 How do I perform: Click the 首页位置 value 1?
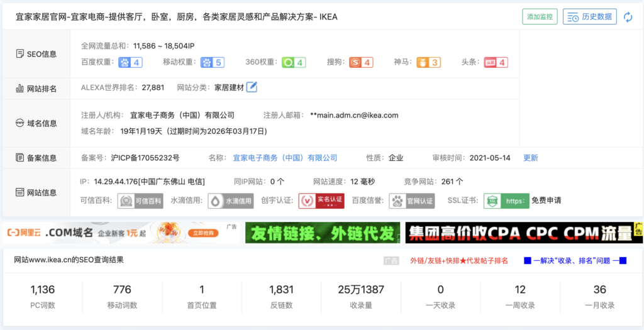pyautogui.click(x=202, y=290)
